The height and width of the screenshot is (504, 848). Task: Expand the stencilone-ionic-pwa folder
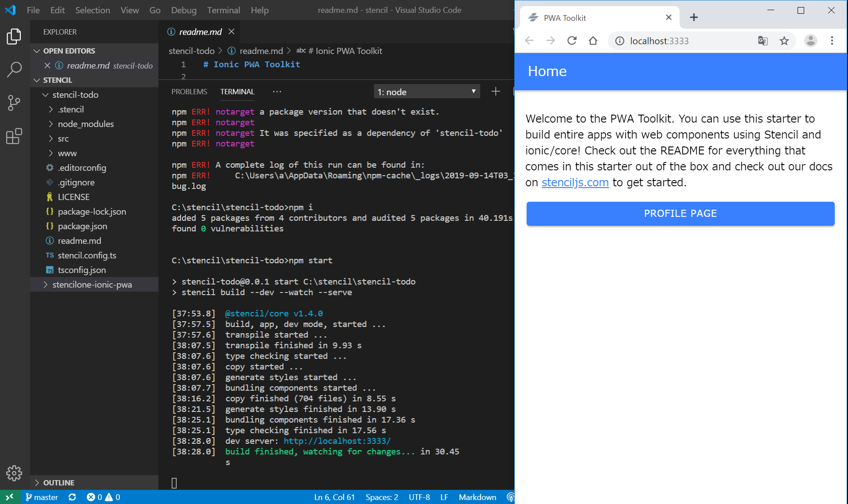92,285
